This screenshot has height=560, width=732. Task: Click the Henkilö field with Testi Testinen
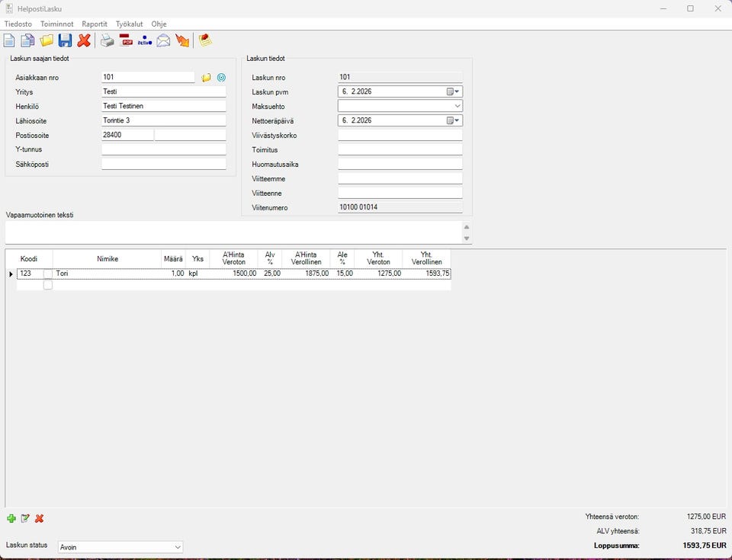tap(164, 106)
